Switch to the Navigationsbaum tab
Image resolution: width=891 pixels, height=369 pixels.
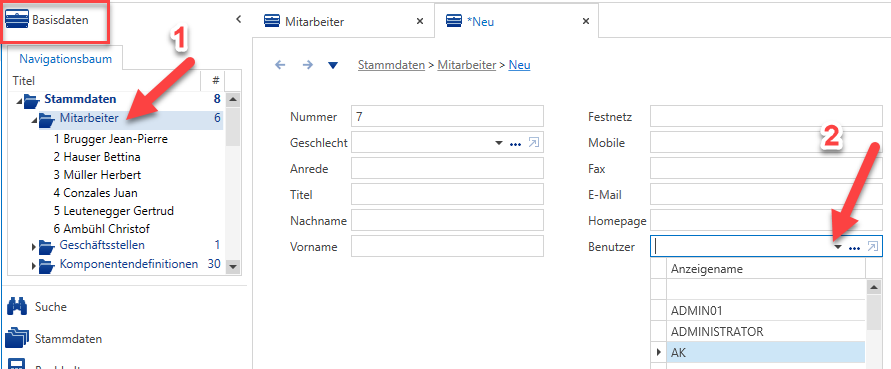tap(65, 59)
